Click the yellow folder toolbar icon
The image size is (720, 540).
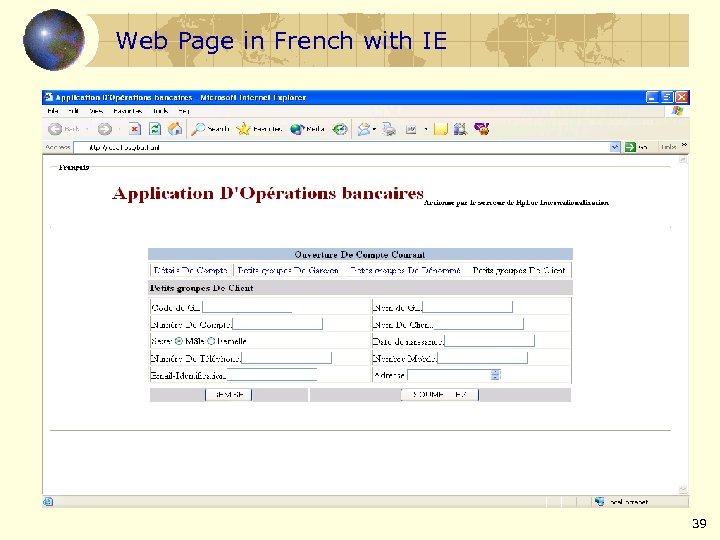coord(440,129)
